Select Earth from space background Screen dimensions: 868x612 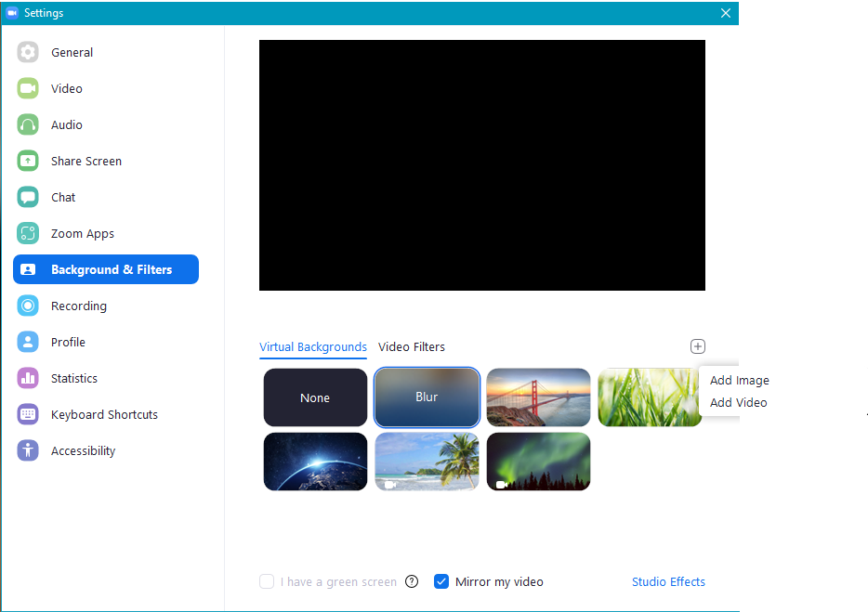pos(315,462)
